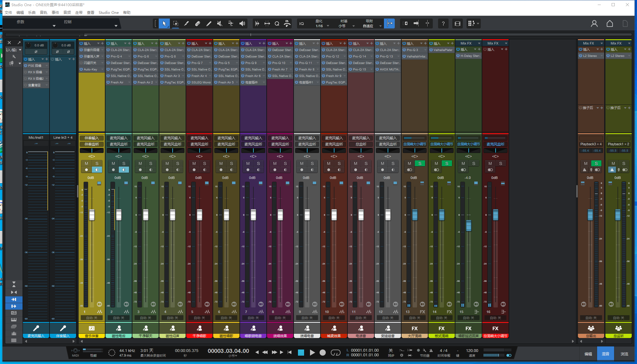Toggle the Loop button in transport
637x364 pixels.
(335, 353)
